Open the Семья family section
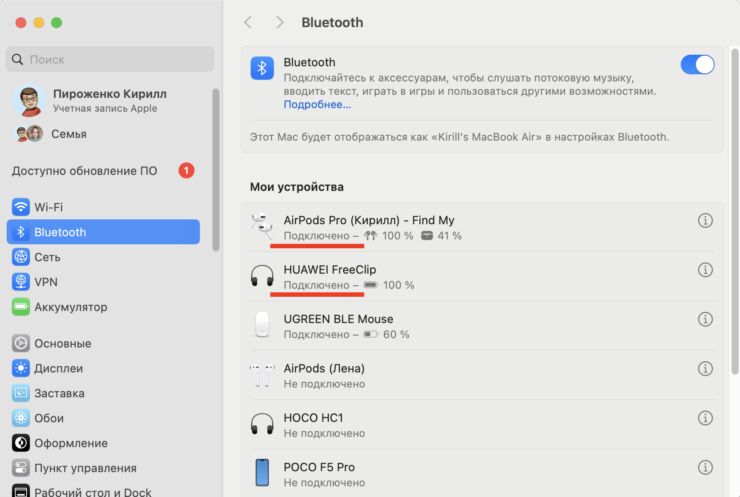Viewport: 740px width, 497px height. click(x=68, y=134)
